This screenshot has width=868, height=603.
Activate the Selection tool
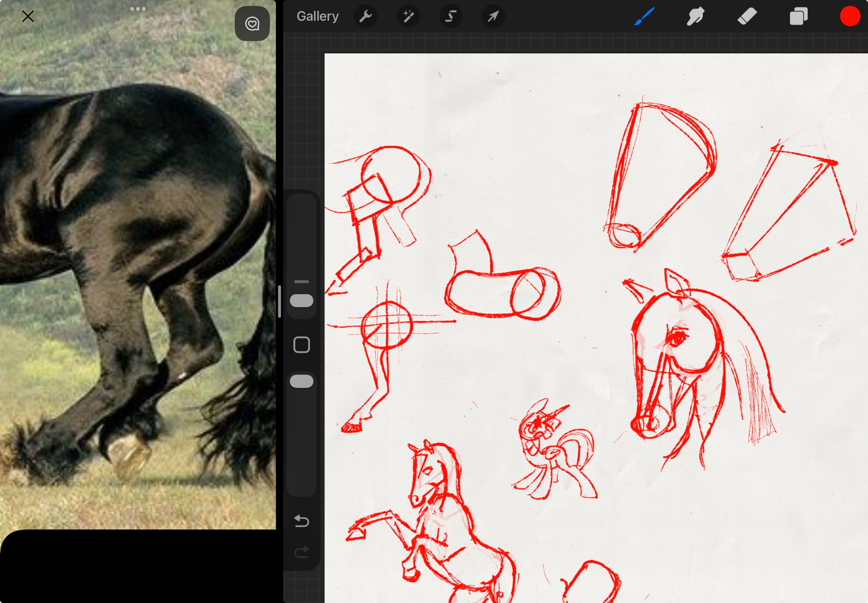pyautogui.click(x=450, y=16)
